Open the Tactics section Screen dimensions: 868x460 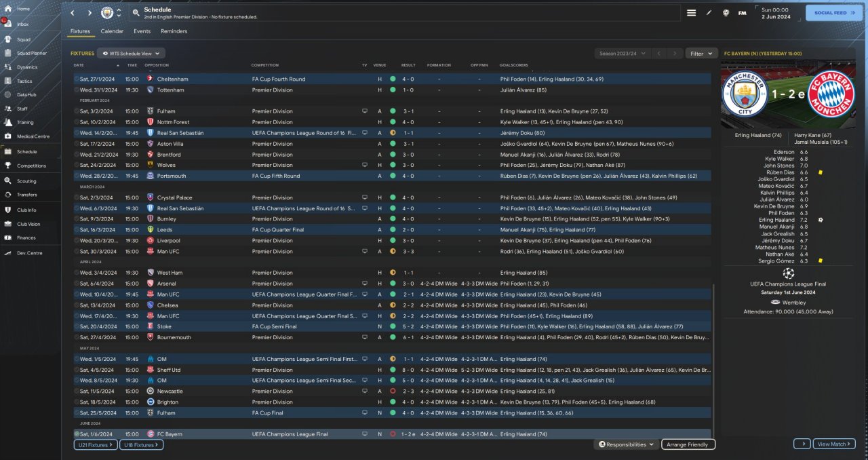[30, 81]
